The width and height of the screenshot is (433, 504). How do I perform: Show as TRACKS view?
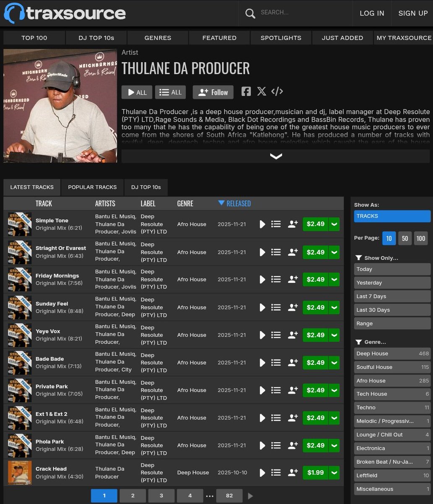click(392, 216)
